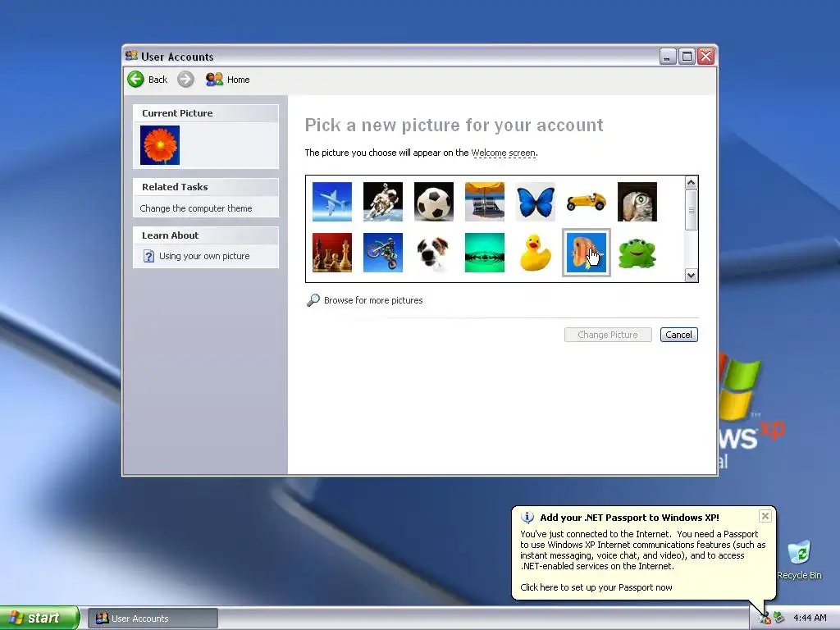
Task: Open Change the computer theme task
Action: 195,208
